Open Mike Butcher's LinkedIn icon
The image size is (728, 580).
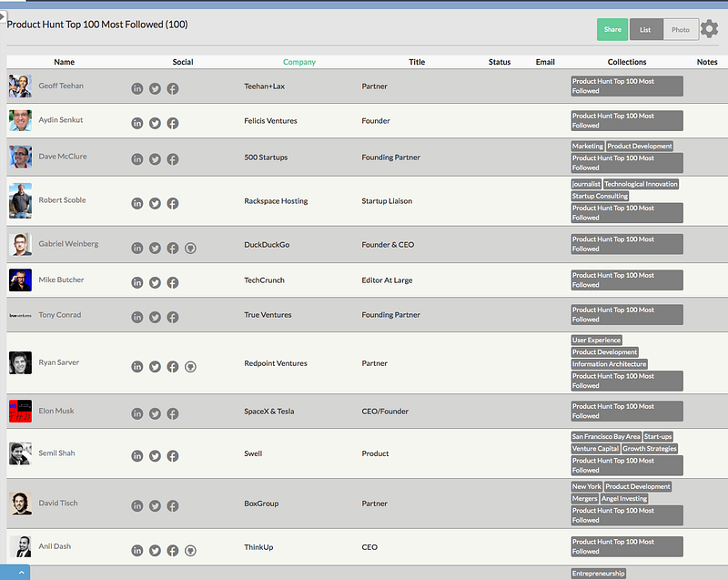(137, 282)
